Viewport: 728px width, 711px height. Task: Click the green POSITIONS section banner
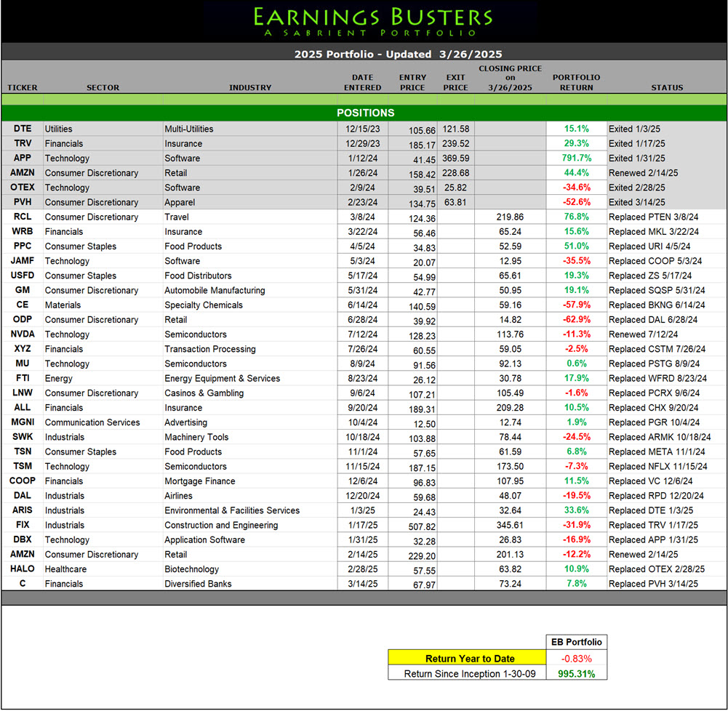coord(364,113)
